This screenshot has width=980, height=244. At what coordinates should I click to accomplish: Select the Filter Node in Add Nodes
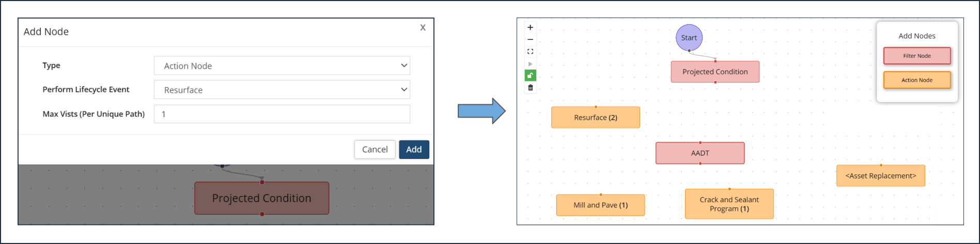917,56
